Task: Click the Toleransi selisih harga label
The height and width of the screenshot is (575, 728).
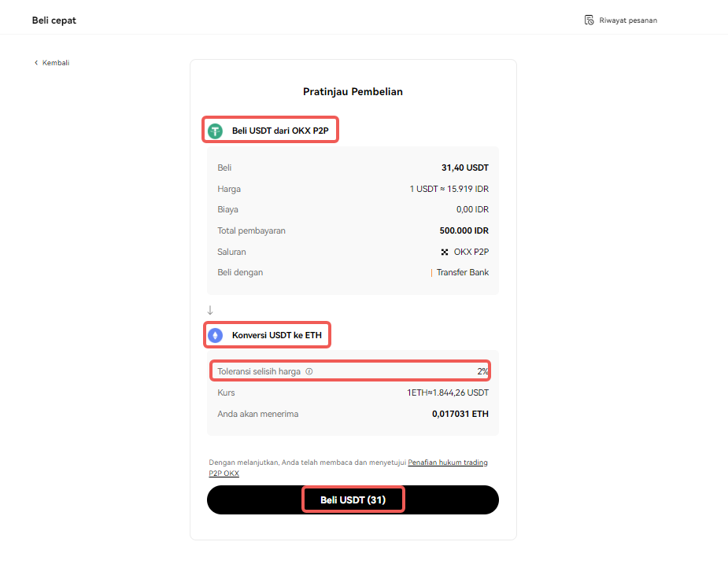Action: pyautogui.click(x=259, y=371)
